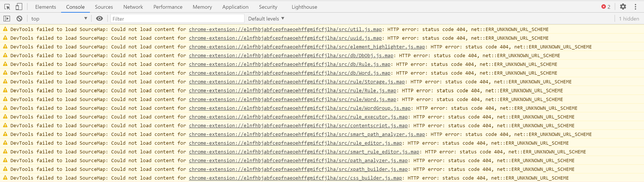The width and height of the screenshot is (644, 182).
Task: Click warning icon on css_builder.js.map row
Action: click(5, 178)
